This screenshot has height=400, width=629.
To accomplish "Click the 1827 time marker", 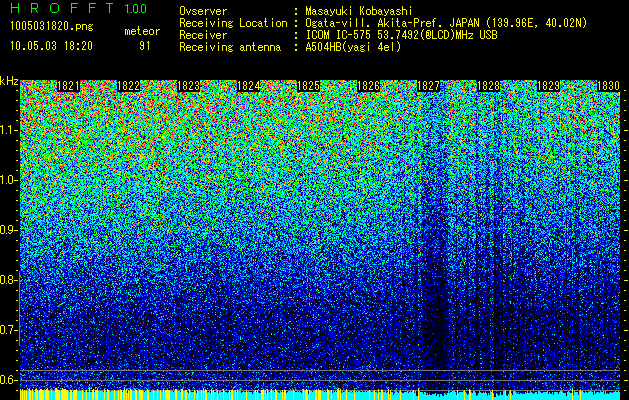I will [428, 86].
